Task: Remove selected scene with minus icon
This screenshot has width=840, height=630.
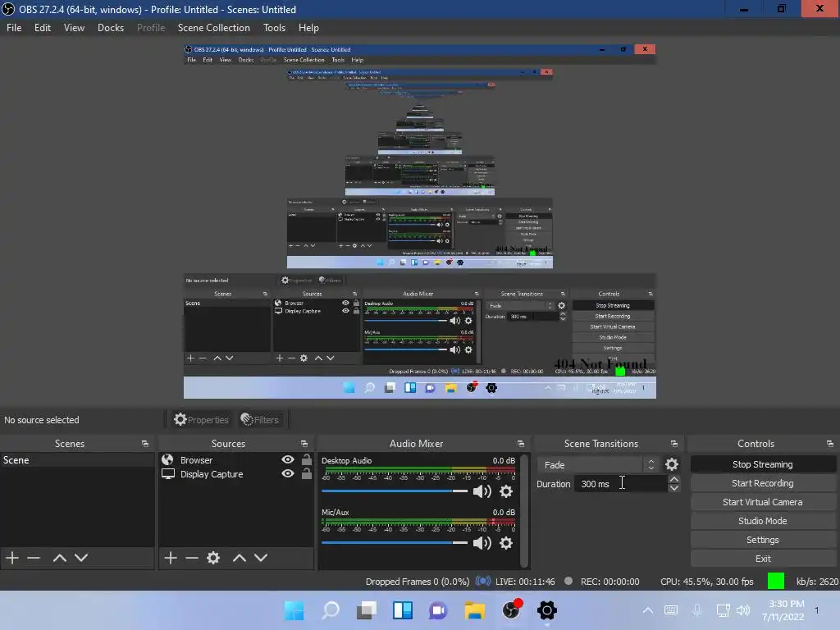Action: point(34,558)
